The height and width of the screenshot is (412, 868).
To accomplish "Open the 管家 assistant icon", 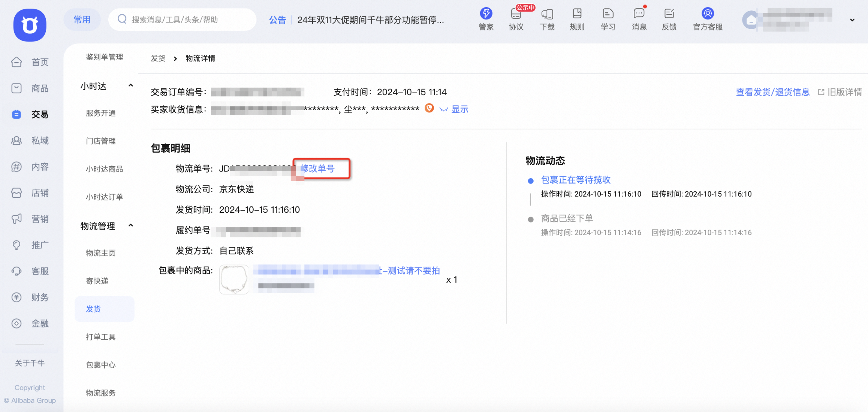I will 486,13.
